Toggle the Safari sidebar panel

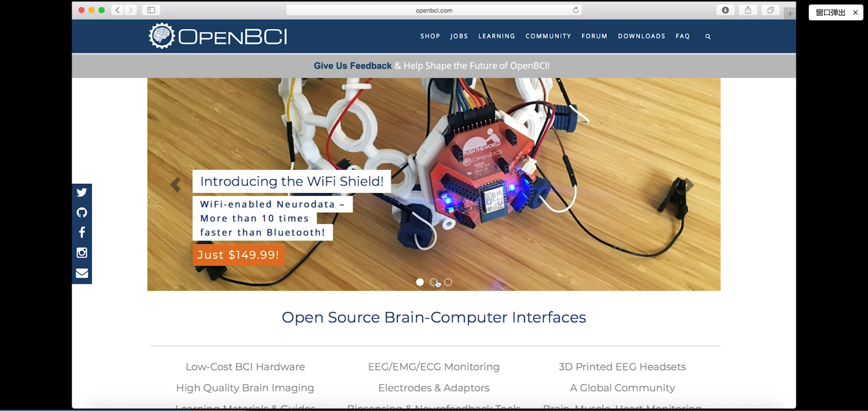click(x=151, y=10)
